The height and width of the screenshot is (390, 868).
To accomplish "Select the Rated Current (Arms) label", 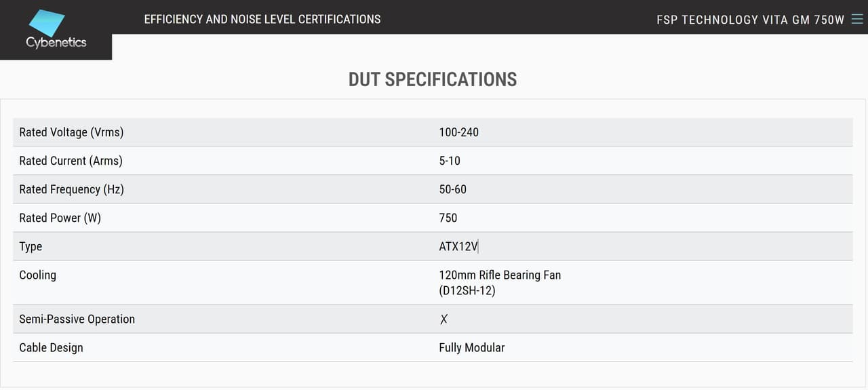I will point(71,161).
